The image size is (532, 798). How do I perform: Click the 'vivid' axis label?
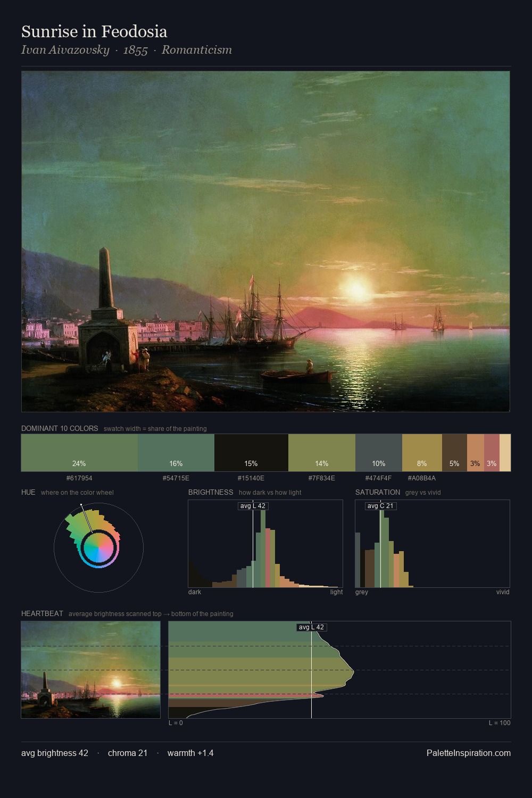click(x=503, y=592)
